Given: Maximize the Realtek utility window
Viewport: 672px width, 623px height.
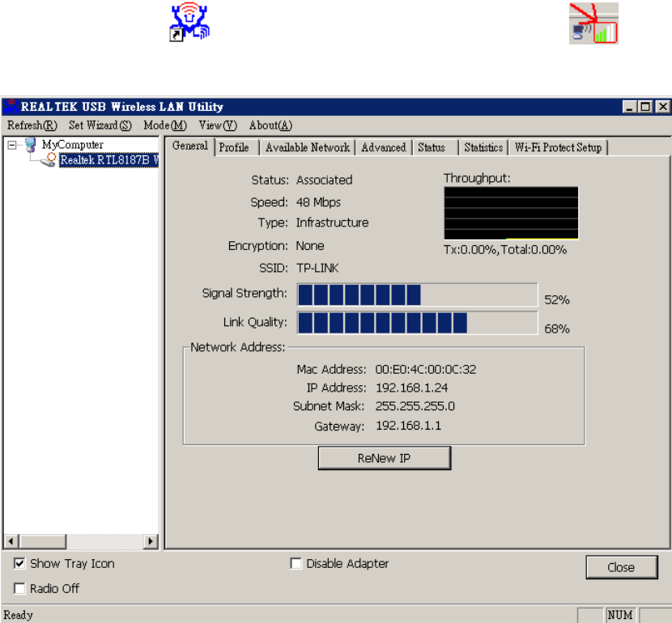Looking at the screenshot, I should point(645,107).
